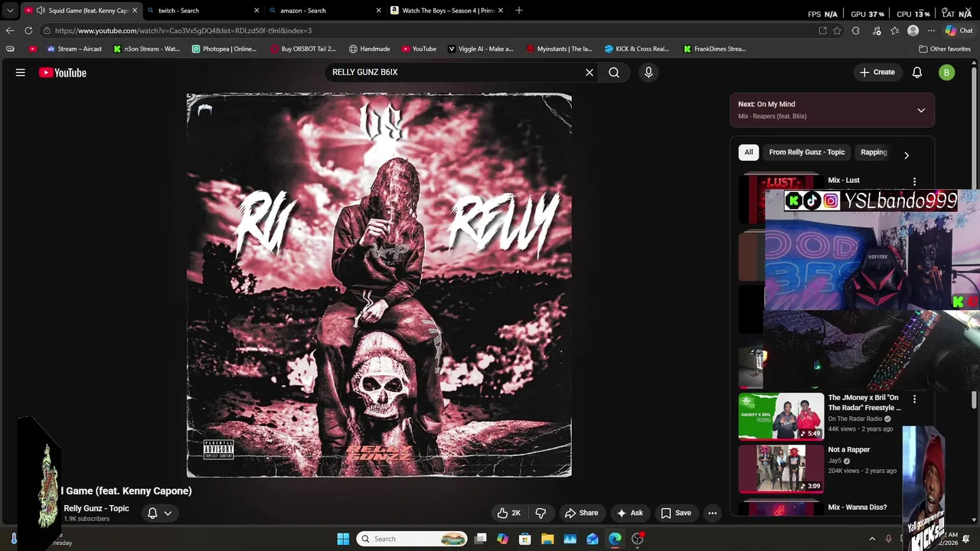
Task: Open the Photopea bookmark
Action: point(224,49)
